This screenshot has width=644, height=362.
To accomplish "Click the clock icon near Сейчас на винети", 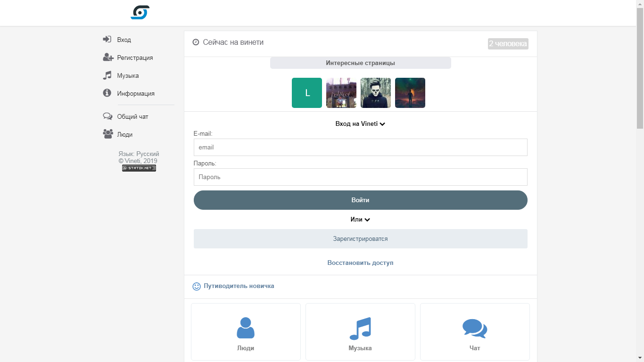I will 196,42.
